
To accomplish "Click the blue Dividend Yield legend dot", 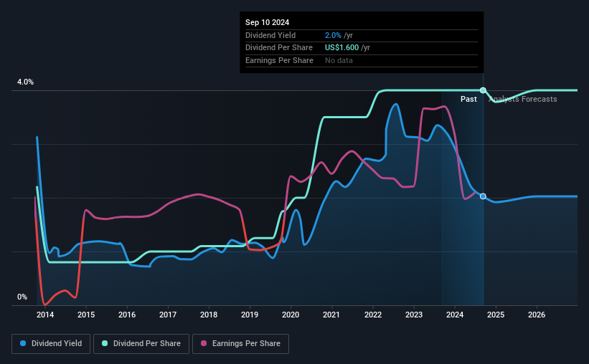I will point(23,343).
